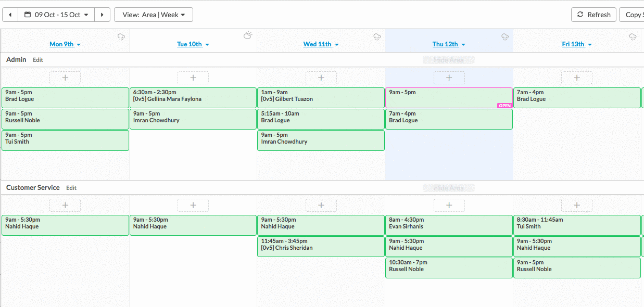Hide the Admin area
The height and width of the screenshot is (307, 644).
pos(448,60)
